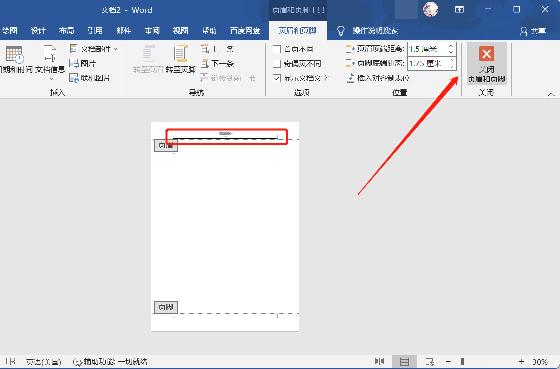Click the Tell Me lightbulb search box
This screenshot has width=560, height=369.
click(368, 31)
